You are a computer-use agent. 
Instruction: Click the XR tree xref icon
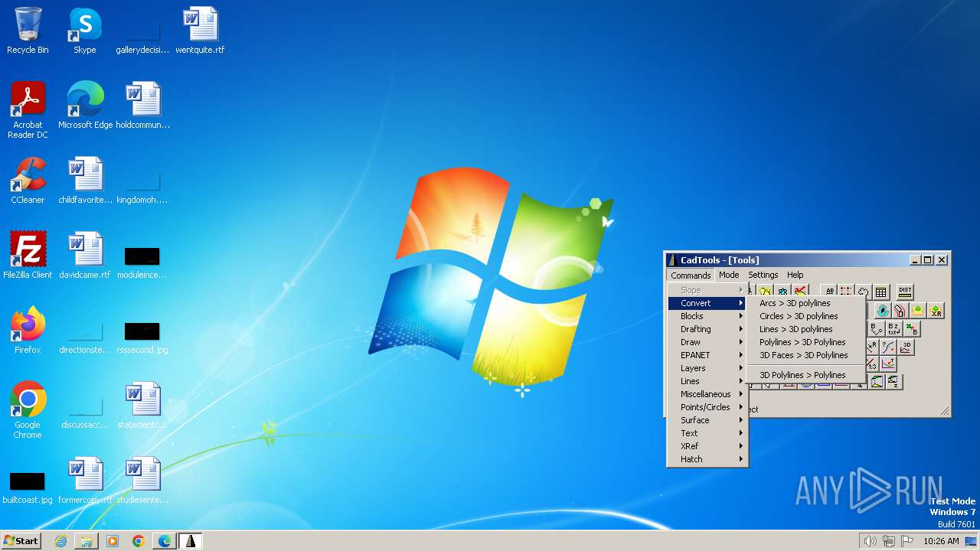[x=936, y=310]
